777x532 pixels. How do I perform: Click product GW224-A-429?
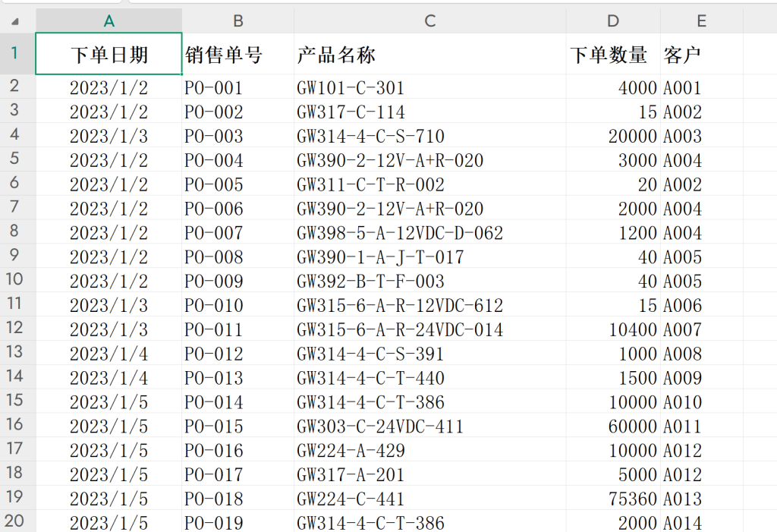coord(429,450)
